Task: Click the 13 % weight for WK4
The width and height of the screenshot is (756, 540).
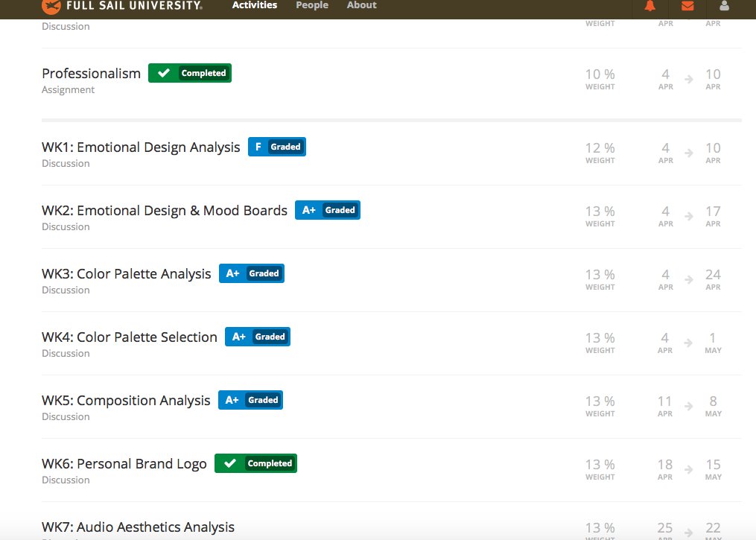Action: 600,343
